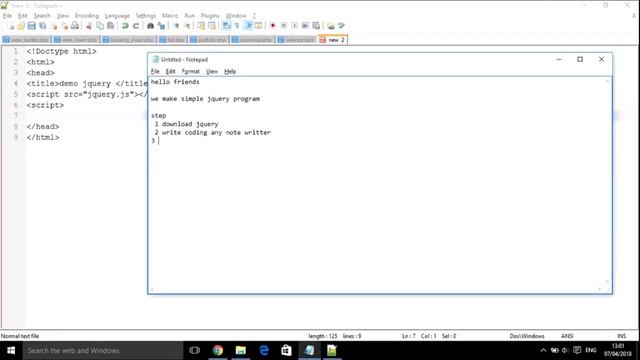Click the volume icon in system tray

point(565,350)
